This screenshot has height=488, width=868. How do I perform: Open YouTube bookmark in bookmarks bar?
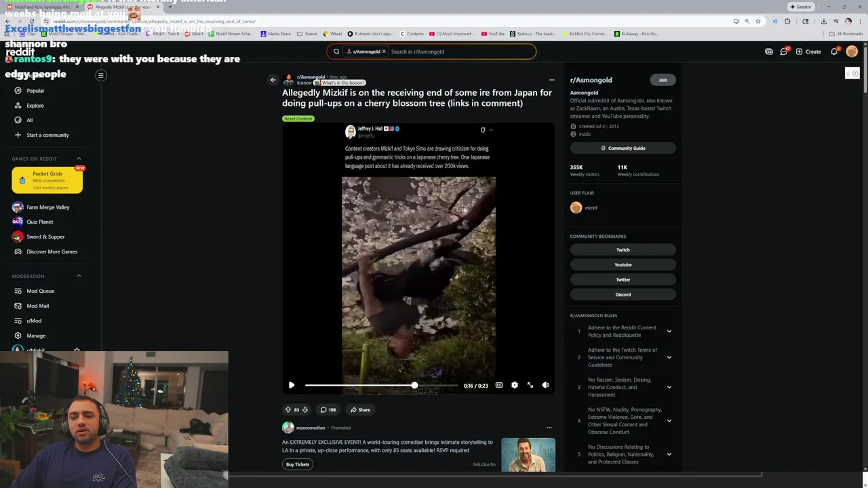(493, 34)
